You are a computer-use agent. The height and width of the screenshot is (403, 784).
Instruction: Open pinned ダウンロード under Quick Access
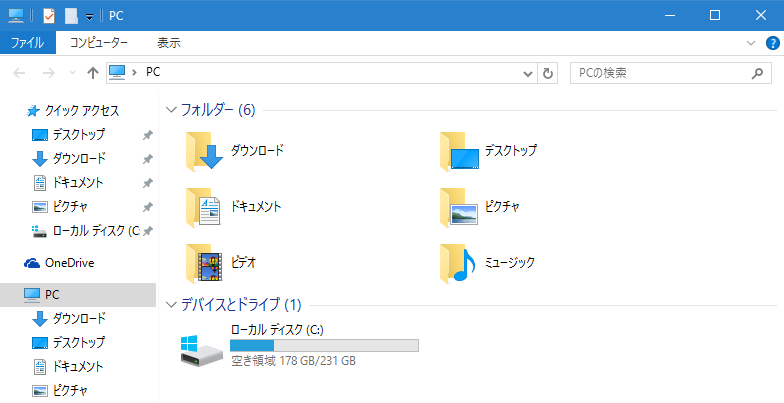[68, 158]
